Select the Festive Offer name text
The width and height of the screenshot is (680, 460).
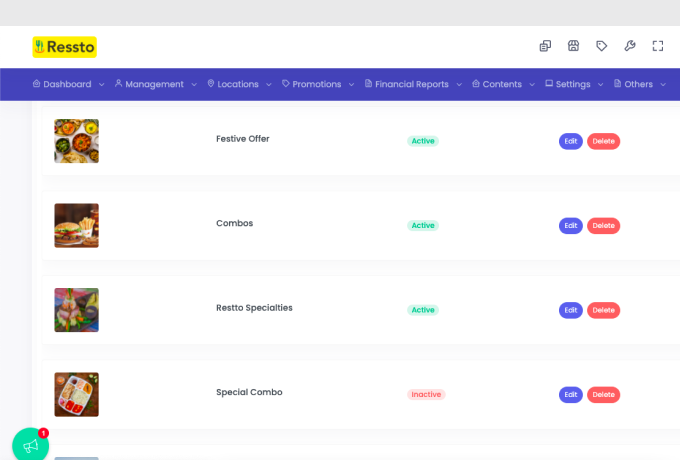click(243, 139)
